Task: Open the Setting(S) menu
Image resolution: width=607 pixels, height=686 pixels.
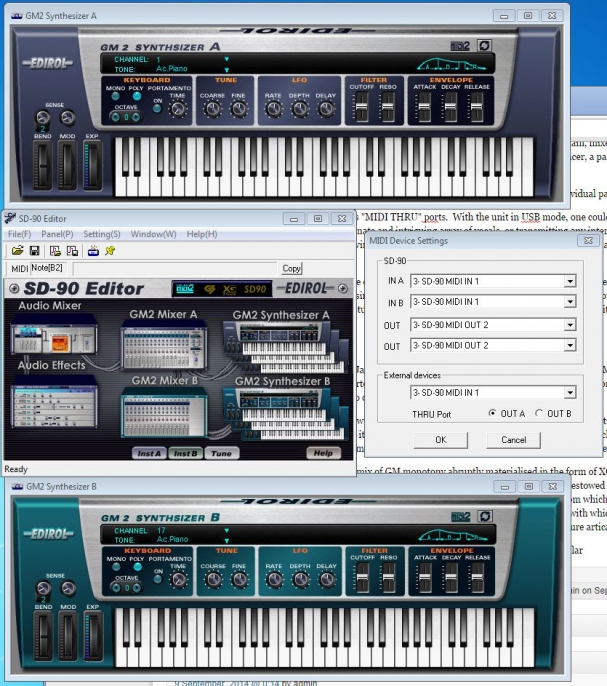Action: tap(102, 234)
